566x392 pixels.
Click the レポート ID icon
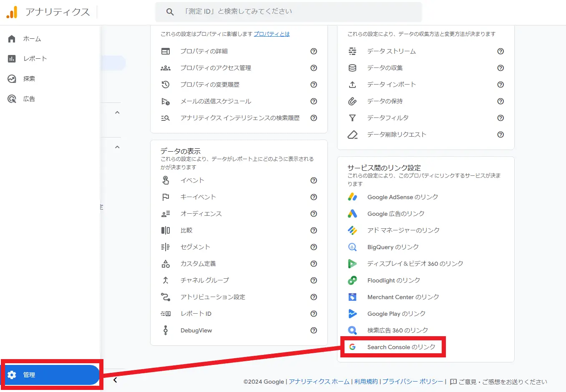tap(166, 314)
